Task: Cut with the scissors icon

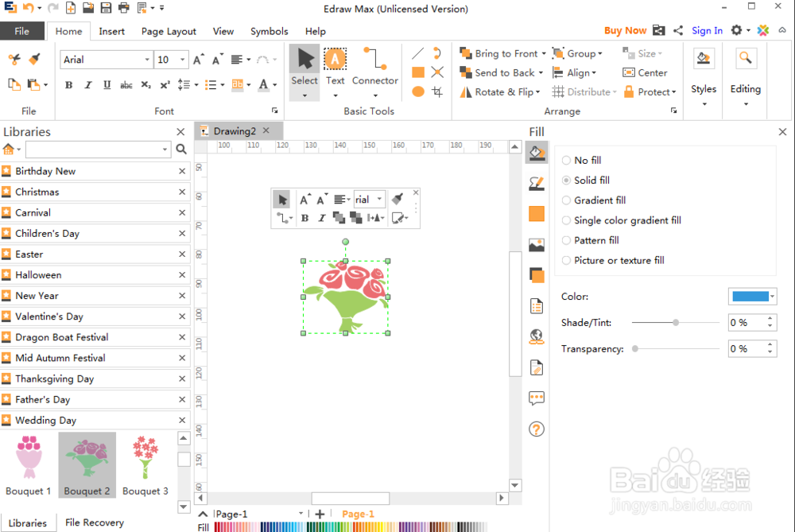Action: pyautogui.click(x=14, y=60)
